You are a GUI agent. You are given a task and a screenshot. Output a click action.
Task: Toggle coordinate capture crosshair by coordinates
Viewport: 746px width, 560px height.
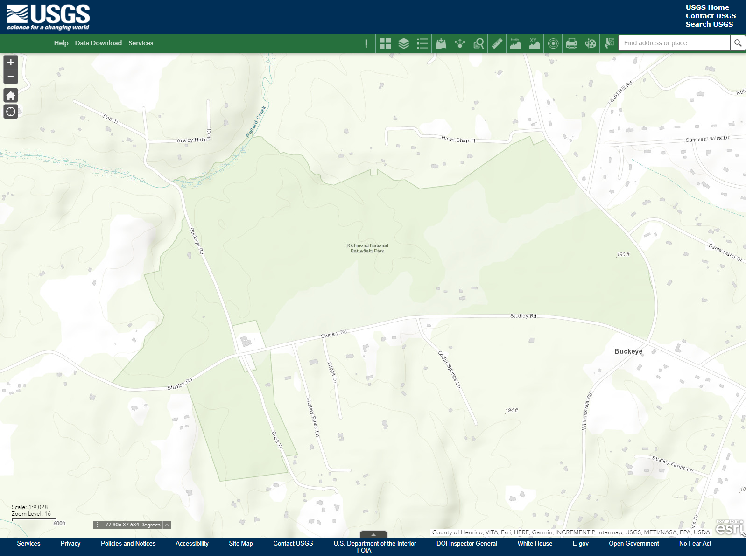(97, 525)
